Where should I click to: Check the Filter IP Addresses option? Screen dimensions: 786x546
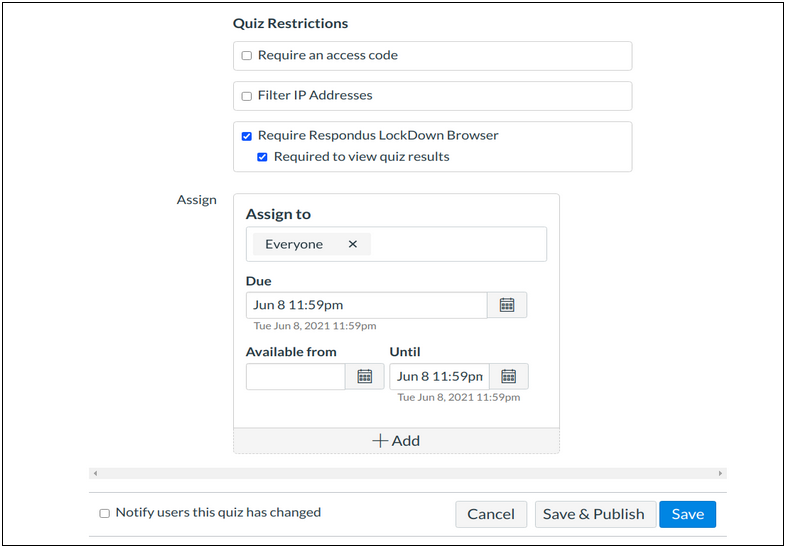pyautogui.click(x=247, y=96)
